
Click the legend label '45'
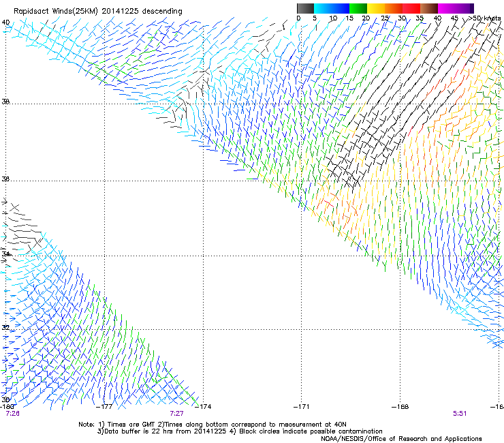click(x=454, y=18)
